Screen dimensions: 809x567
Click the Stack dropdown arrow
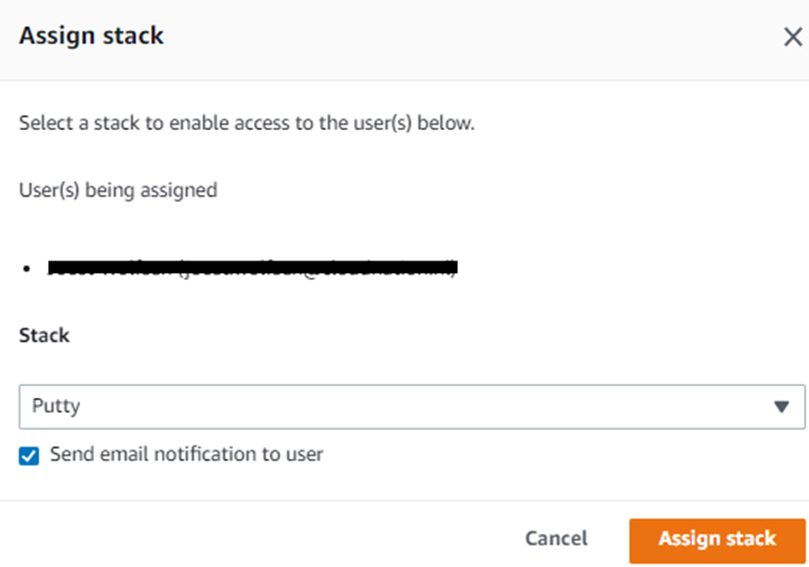[x=781, y=407]
